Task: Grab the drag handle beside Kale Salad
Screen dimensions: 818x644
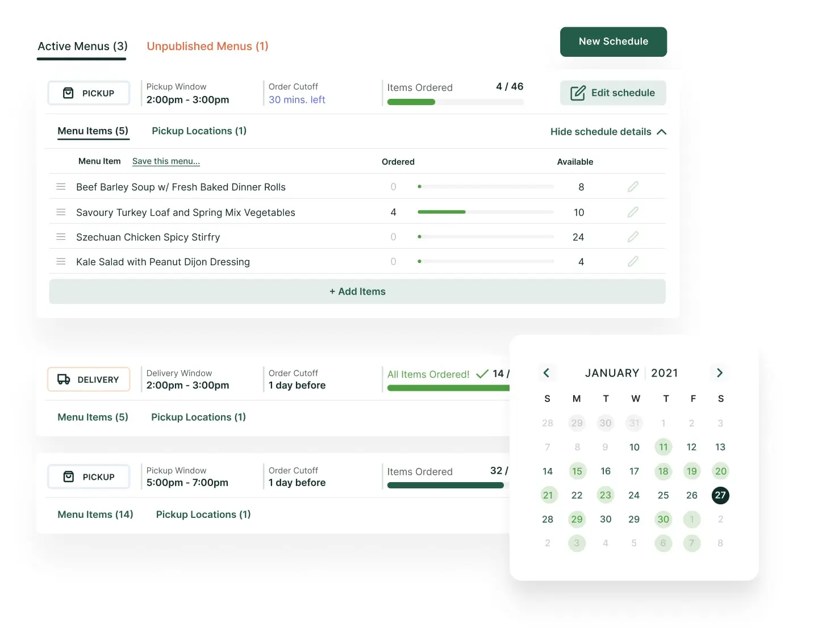Action: point(61,261)
